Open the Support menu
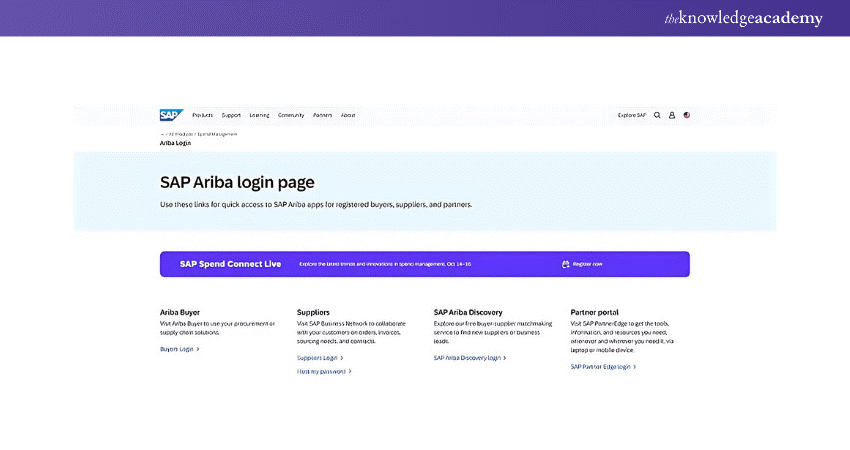 point(231,115)
